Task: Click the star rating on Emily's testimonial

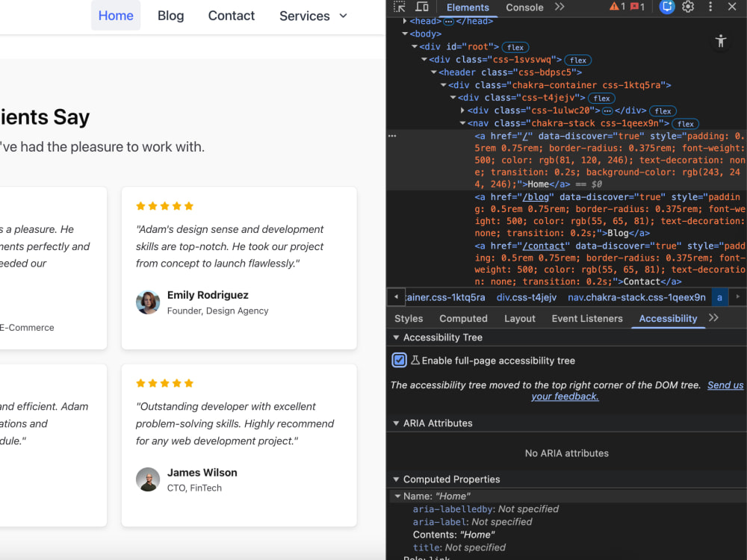Action: [165, 206]
